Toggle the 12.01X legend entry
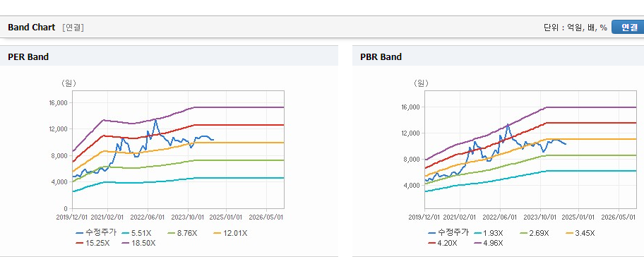 point(230,233)
